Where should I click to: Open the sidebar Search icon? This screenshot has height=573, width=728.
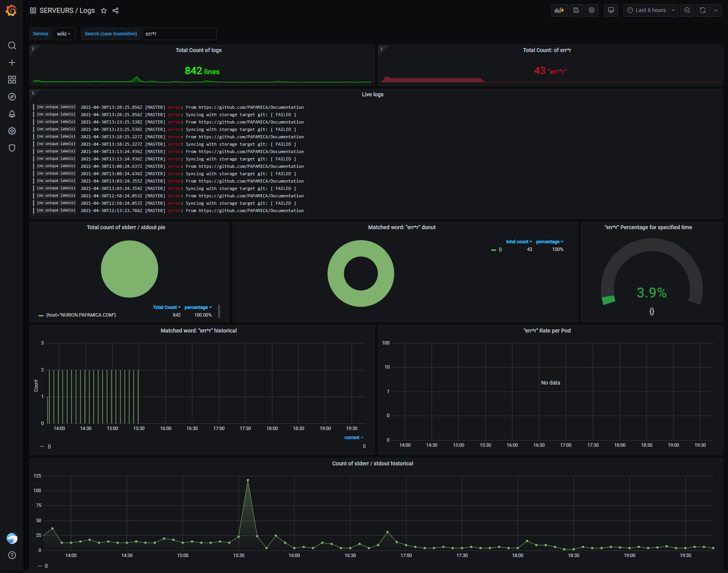point(12,45)
